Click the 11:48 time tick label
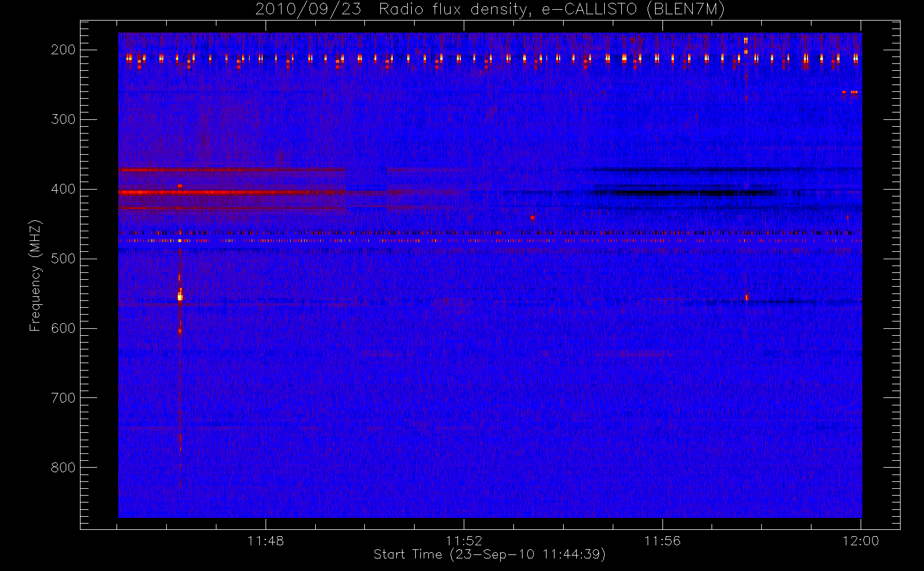 (266, 541)
